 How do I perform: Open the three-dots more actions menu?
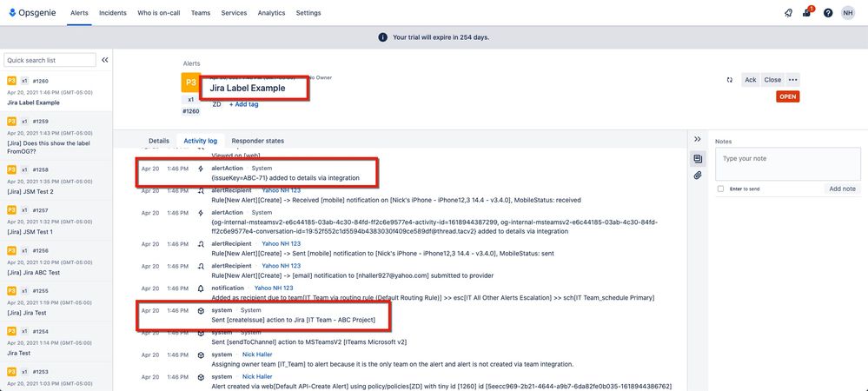792,80
